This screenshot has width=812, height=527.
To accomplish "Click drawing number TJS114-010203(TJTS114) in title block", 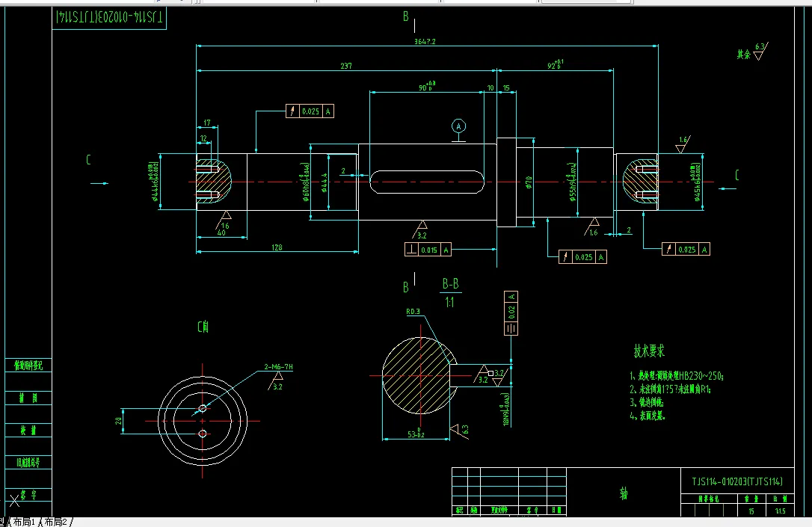I will click(737, 481).
